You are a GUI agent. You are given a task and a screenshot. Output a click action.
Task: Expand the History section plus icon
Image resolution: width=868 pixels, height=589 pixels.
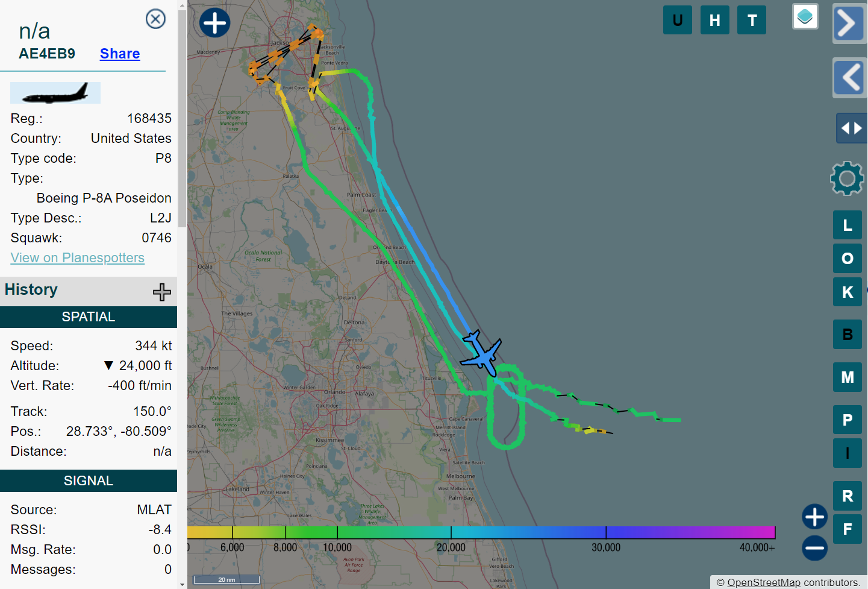point(161,292)
